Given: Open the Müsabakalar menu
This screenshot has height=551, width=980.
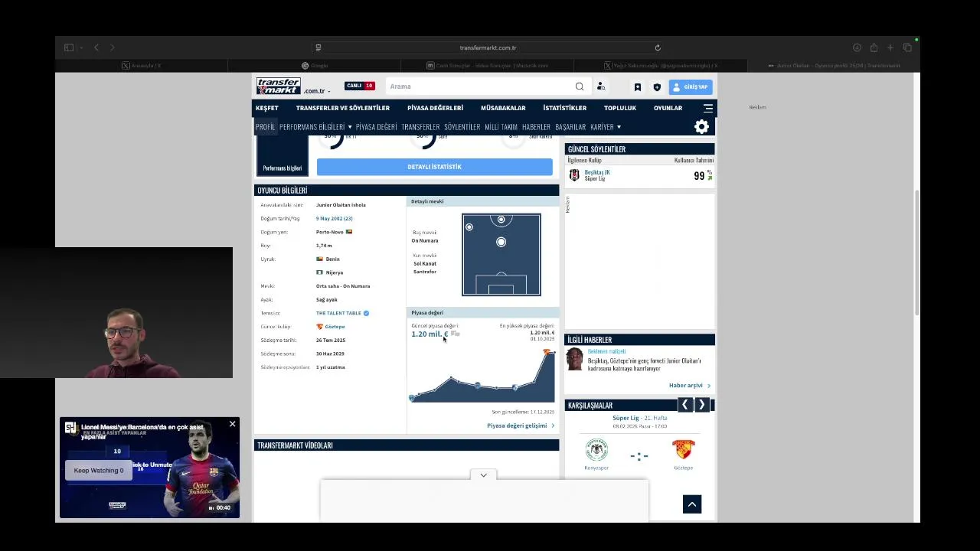Looking at the screenshot, I should (x=503, y=108).
